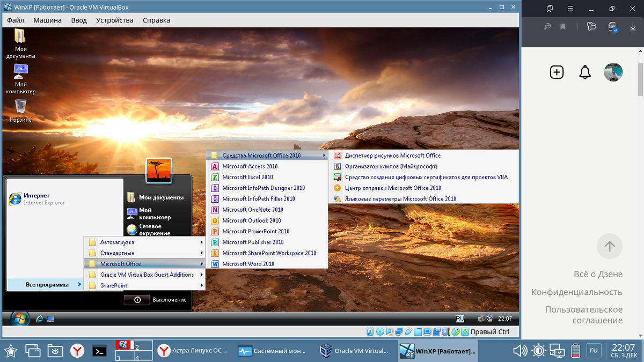Start Microsoft OneNote 2010
644x362 pixels.
pyautogui.click(x=267, y=210)
